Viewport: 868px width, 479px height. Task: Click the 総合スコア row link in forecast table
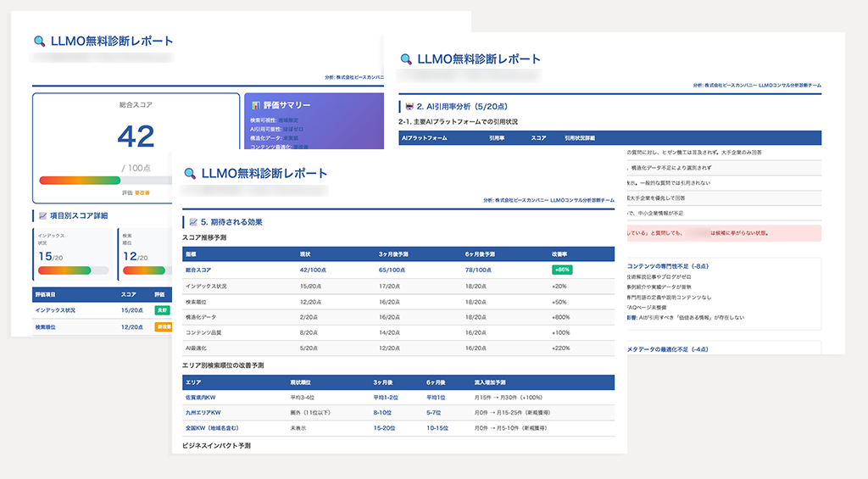(198, 270)
